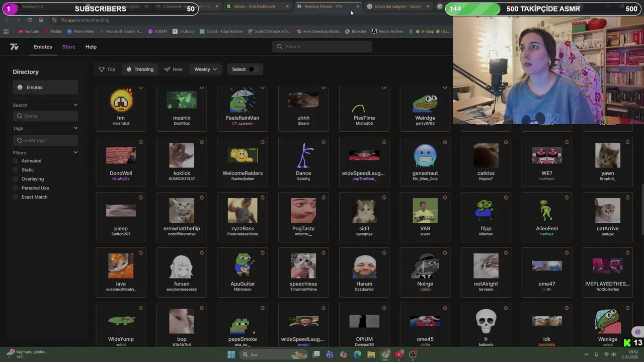Click the Emote search input in sidebar
Screen dimensions: 644x362
pos(45,116)
